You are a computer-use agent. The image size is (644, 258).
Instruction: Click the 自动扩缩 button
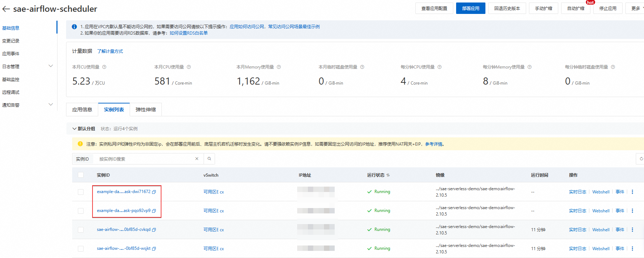pos(576,9)
